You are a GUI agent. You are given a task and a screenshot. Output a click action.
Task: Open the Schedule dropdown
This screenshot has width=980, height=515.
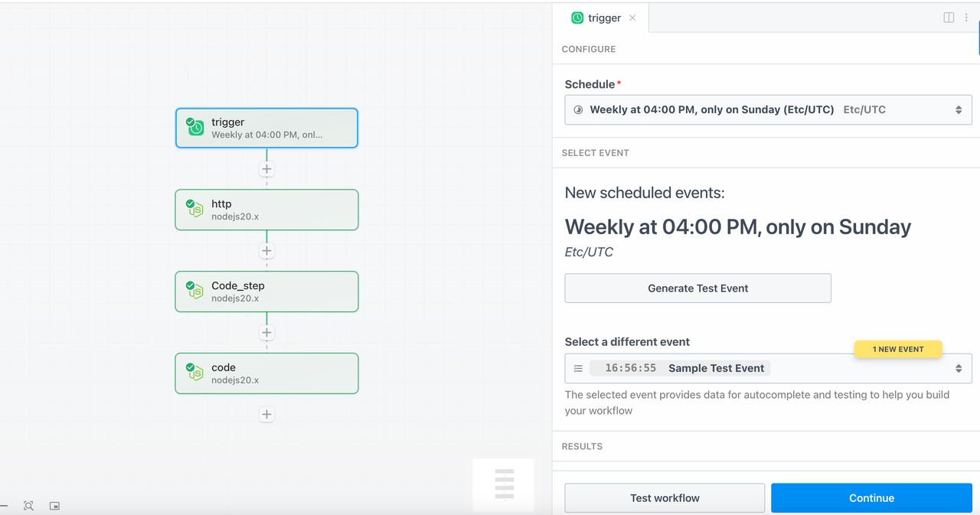(768, 109)
